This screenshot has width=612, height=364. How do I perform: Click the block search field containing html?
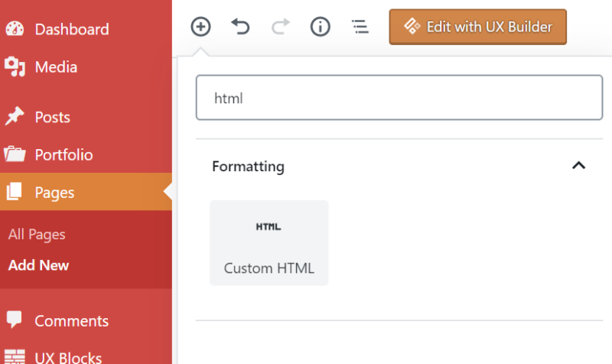tap(399, 98)
